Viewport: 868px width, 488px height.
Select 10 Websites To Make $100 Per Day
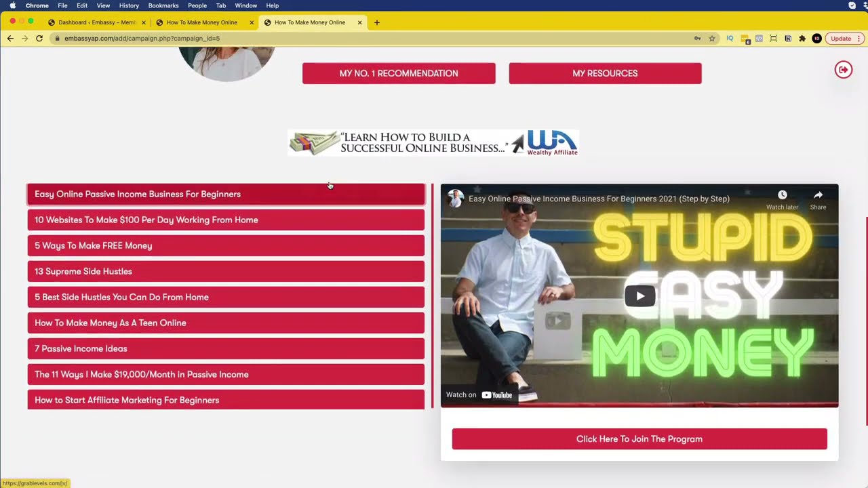tap(226, 220)
